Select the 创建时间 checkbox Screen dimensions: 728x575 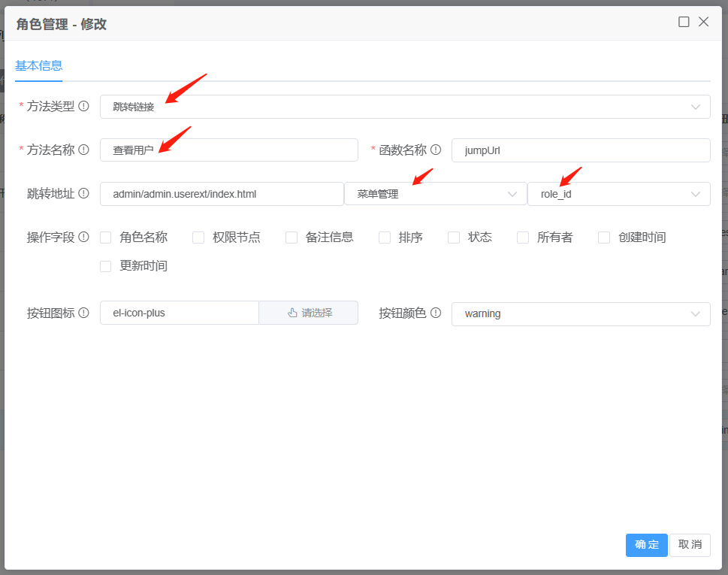pyautogui.click(x=604, y=238)
